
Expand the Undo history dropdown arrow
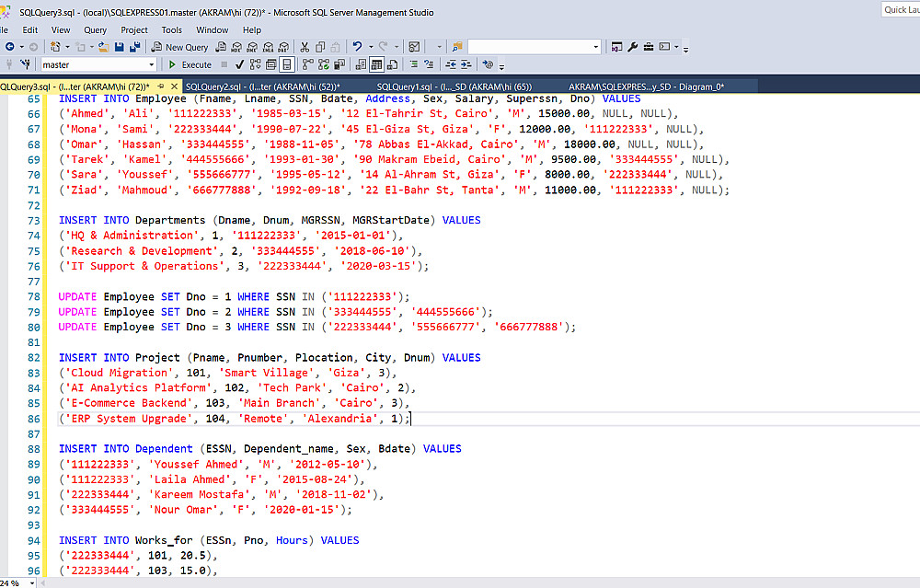point(371,47)
